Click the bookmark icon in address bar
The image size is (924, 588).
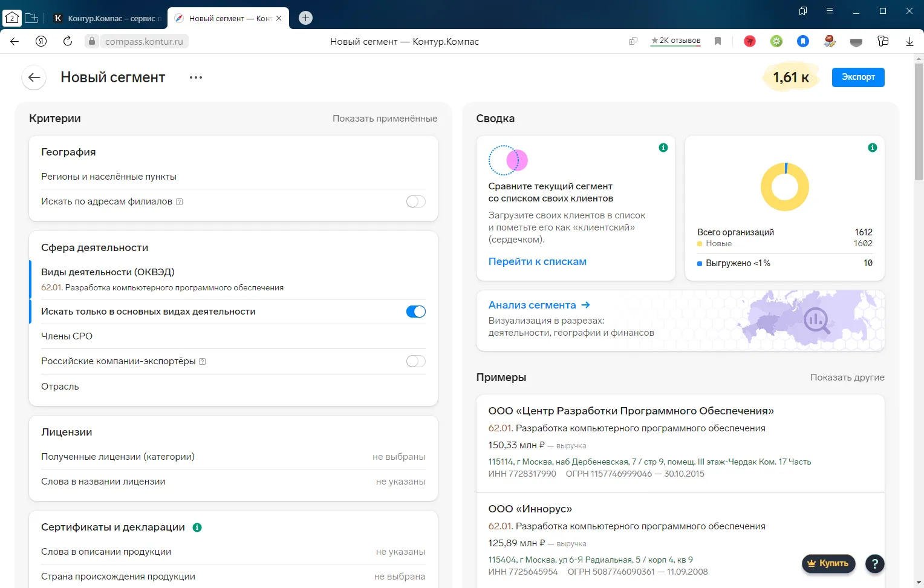click(718, 41)
